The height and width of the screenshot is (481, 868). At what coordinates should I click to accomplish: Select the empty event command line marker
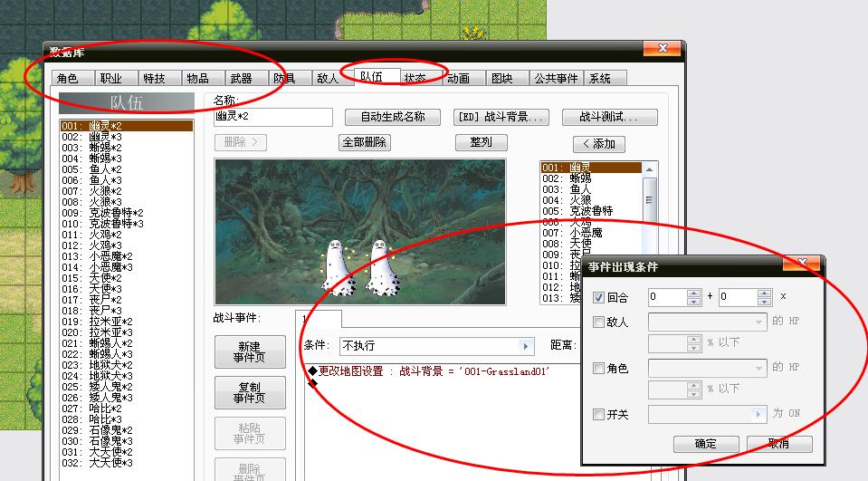313,383
